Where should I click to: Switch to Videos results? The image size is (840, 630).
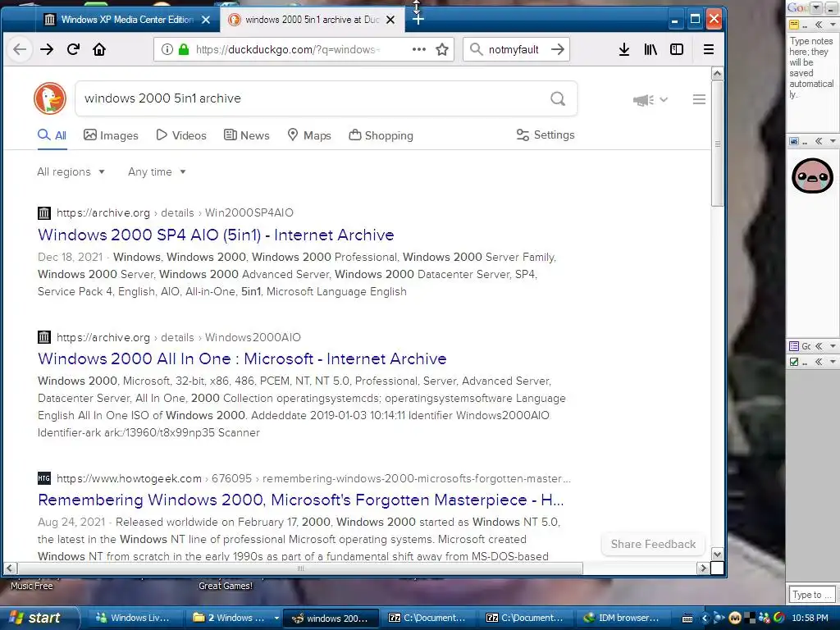point(181,135)
